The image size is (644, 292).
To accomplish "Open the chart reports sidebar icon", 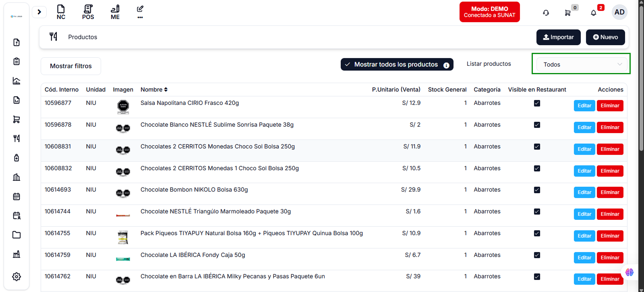I will 17,81.
